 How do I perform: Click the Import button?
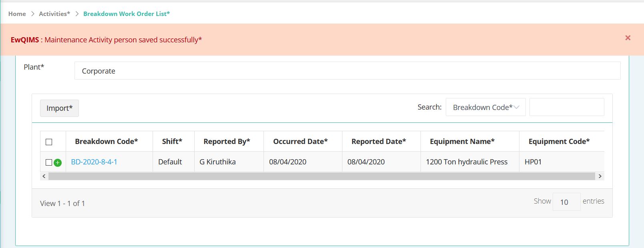pyautogui.click(x=59, y=108)
